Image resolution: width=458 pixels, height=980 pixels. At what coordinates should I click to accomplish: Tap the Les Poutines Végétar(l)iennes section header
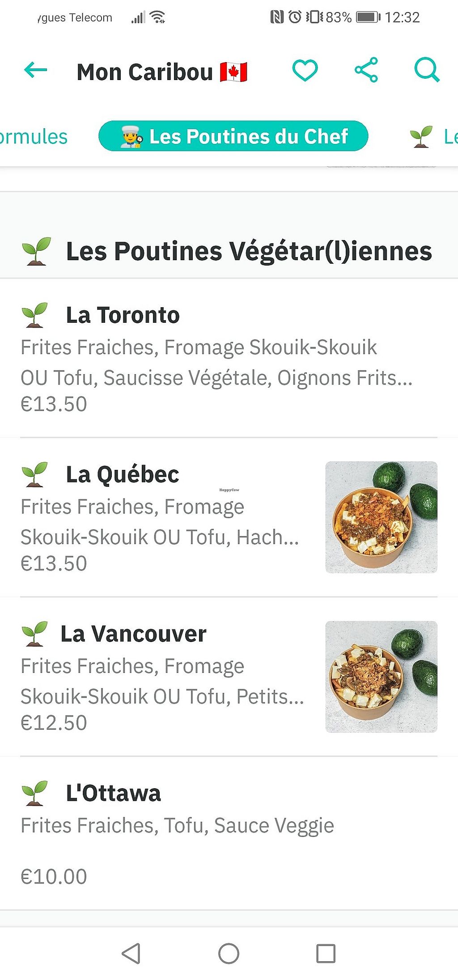coord(229,251)
